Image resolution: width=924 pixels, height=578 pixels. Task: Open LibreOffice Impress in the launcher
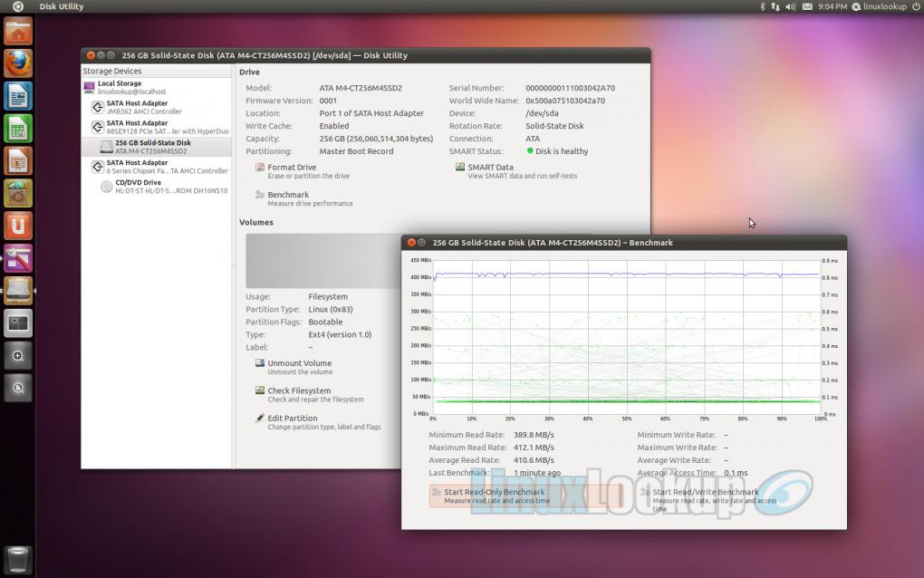pos(18,161)
